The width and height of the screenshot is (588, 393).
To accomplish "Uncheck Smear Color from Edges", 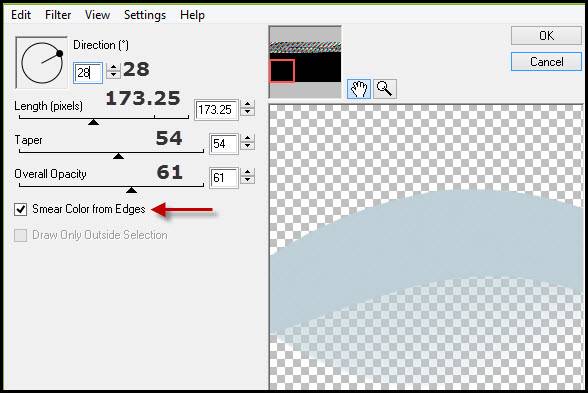I will pos(21,209).
